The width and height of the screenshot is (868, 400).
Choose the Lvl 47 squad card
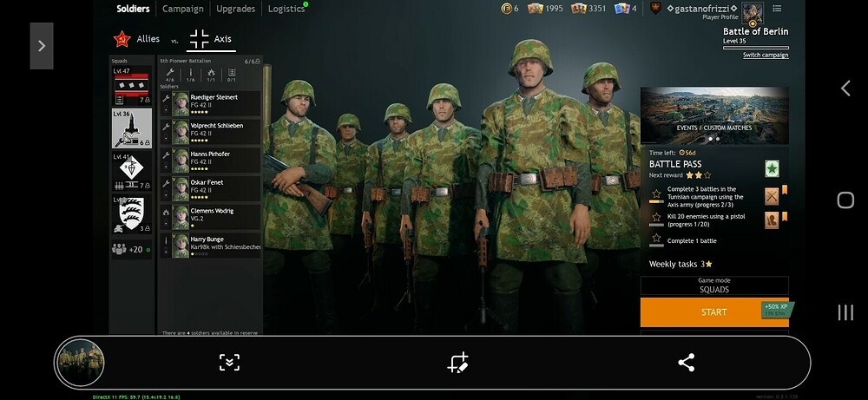click(132, 86)
